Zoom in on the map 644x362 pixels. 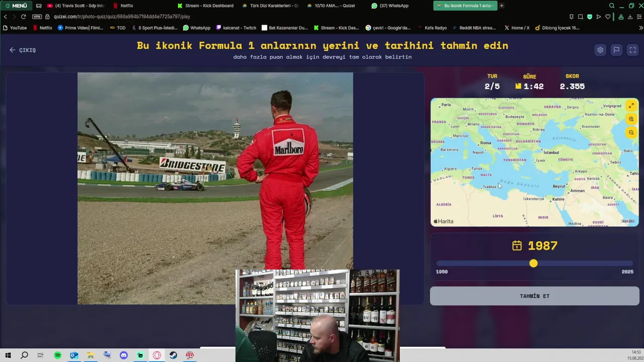click(x=631, y=119)
